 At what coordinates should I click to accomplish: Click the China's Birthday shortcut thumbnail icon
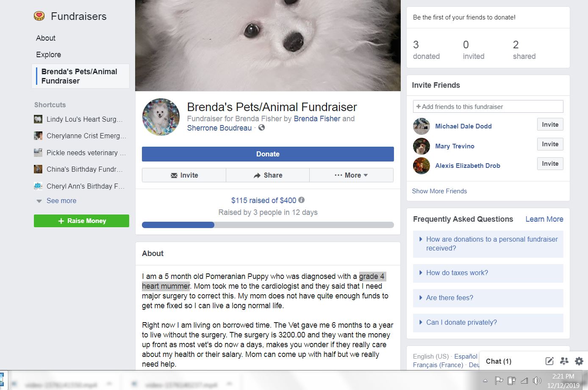click(38, 169)
